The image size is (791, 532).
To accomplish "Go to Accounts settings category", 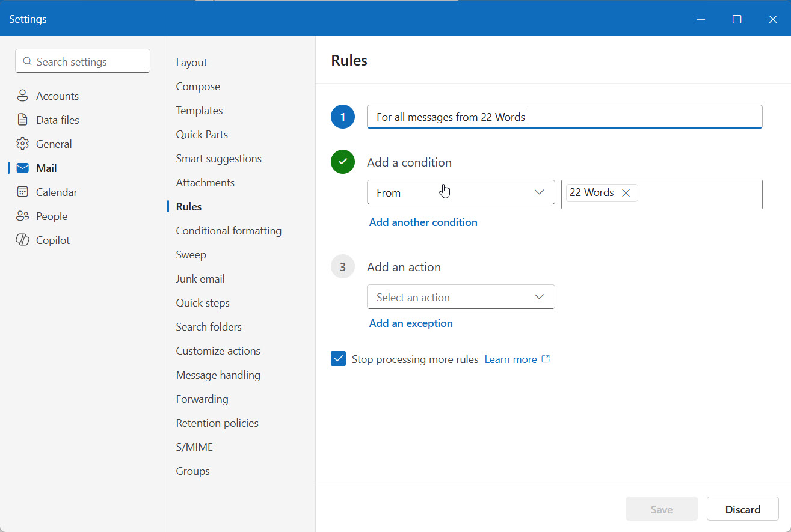I will [57, 96].
